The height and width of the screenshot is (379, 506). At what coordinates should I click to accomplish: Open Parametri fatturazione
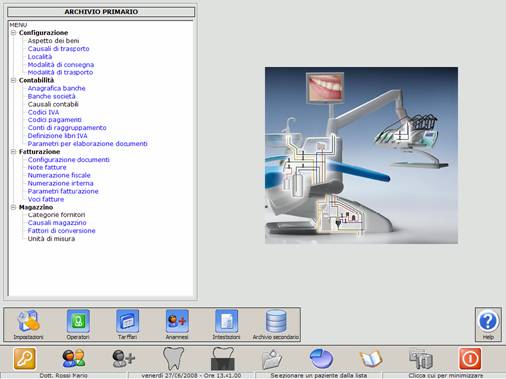click(63, 191)
